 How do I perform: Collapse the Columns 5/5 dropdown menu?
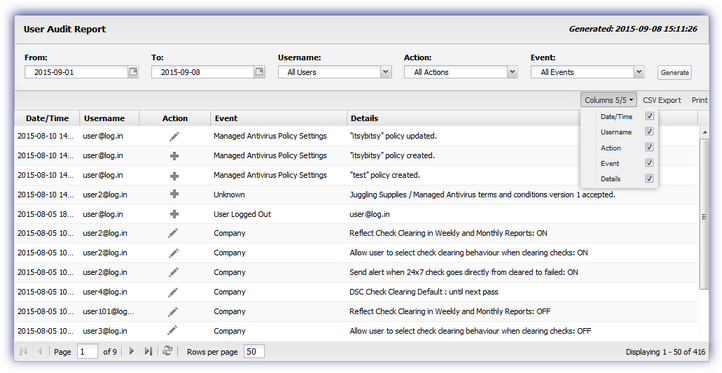(x=609, y=100)
